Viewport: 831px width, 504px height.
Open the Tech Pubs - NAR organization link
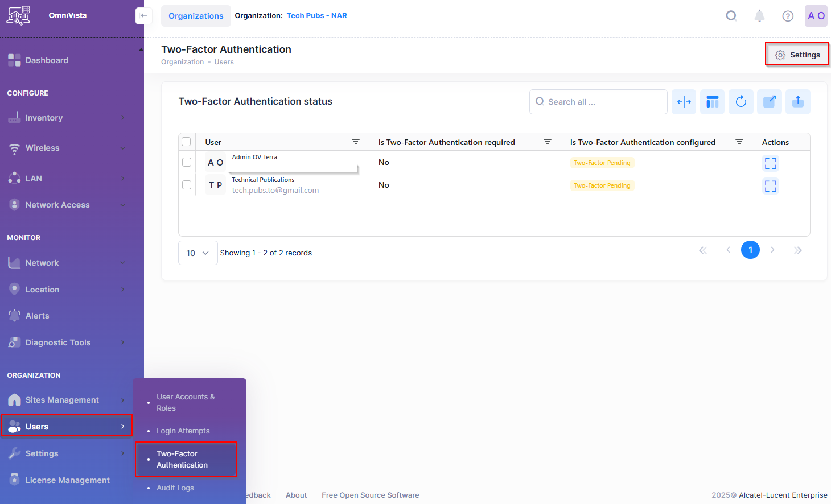pyautogui.click(x=316, y=16)
